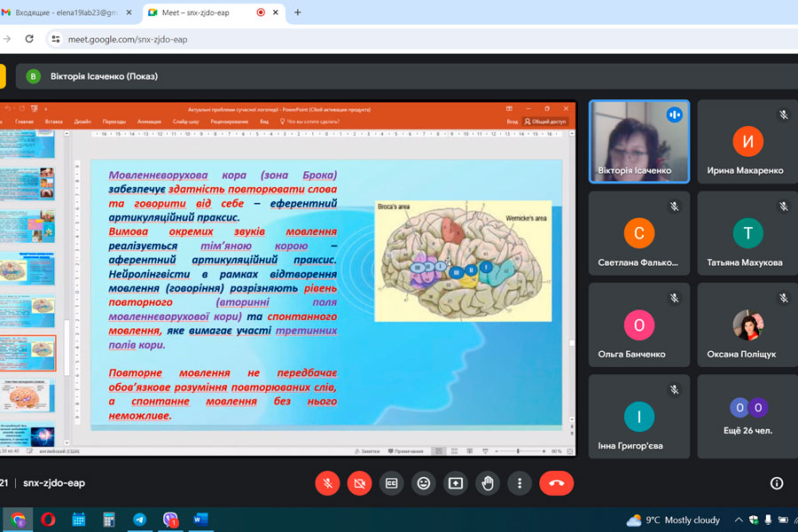Screen dimensions: 798x532
Task: Select Ирина Макаренко participant tile
Action: click(x=747, y=142)
